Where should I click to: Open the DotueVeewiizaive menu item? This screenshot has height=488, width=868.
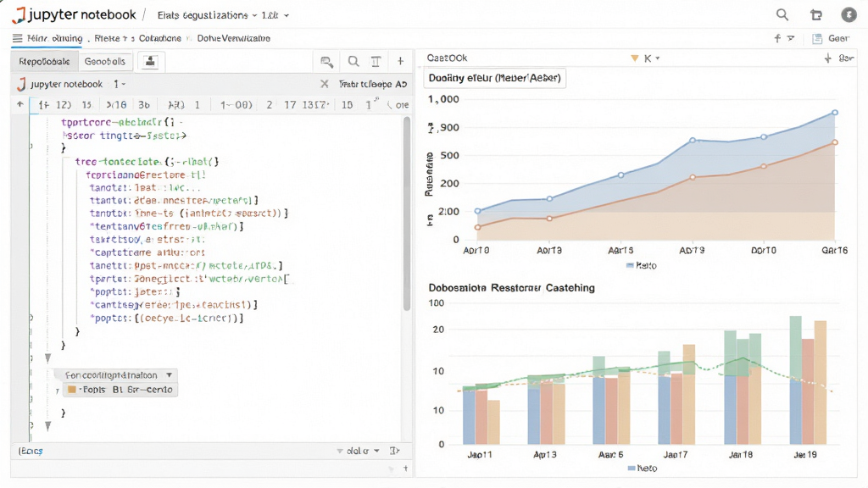pos(234,38)
